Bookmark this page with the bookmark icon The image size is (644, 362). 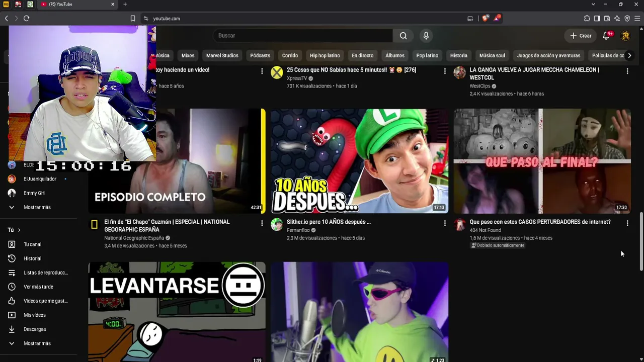click(x=133, y=19)
